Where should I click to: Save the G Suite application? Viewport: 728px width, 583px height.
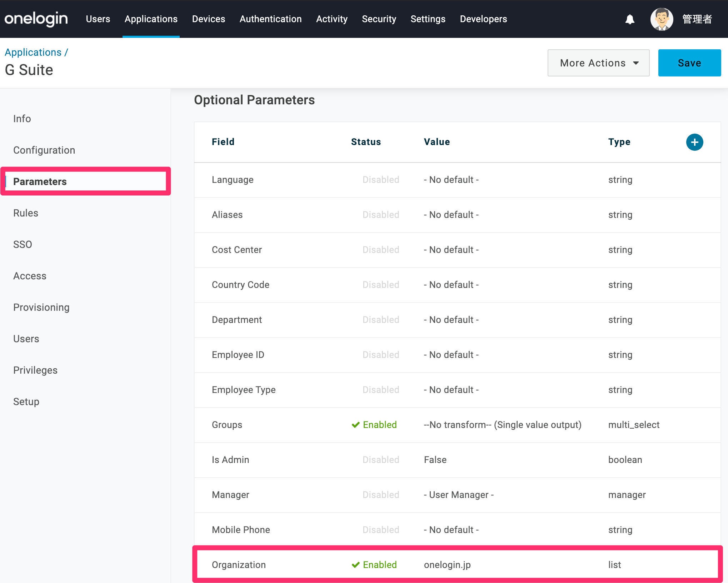(x=689, y=63)
